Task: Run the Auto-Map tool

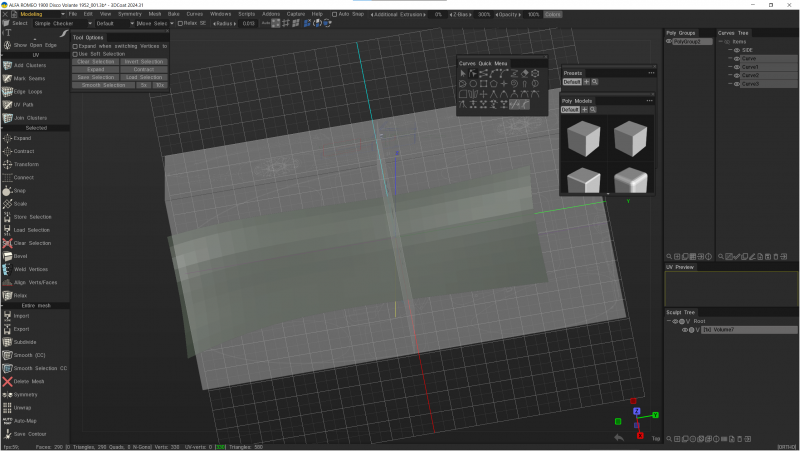Action: click(x=25, y=421)
